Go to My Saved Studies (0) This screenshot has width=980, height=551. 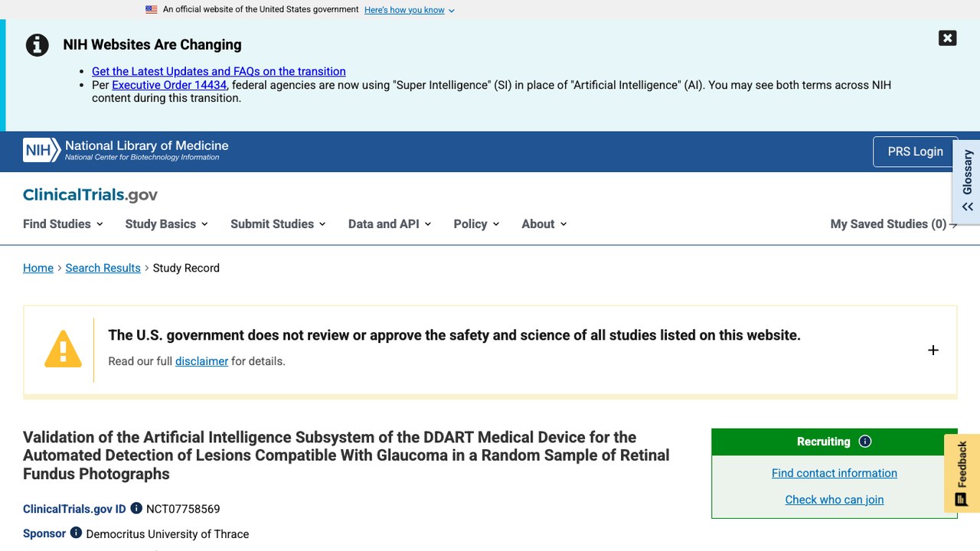[x=893, y=223]
